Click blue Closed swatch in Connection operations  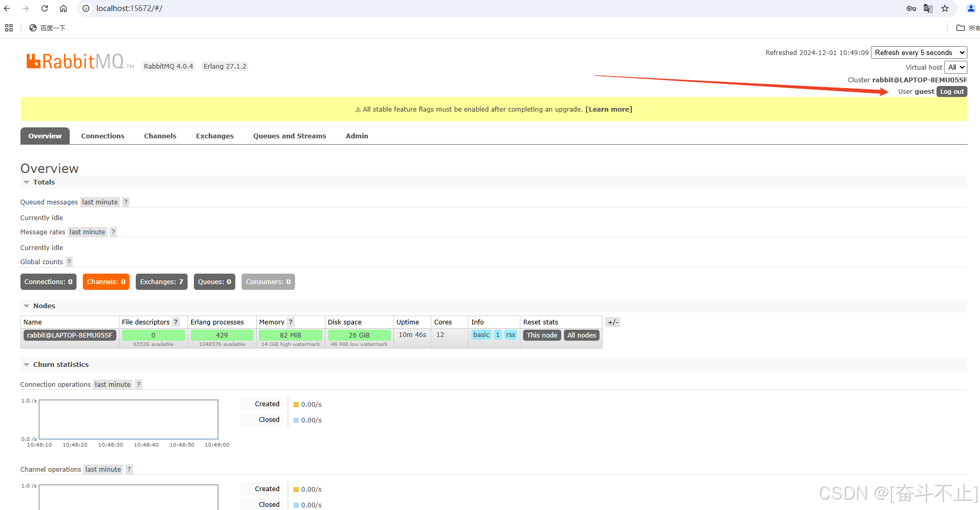click(296, 420)
